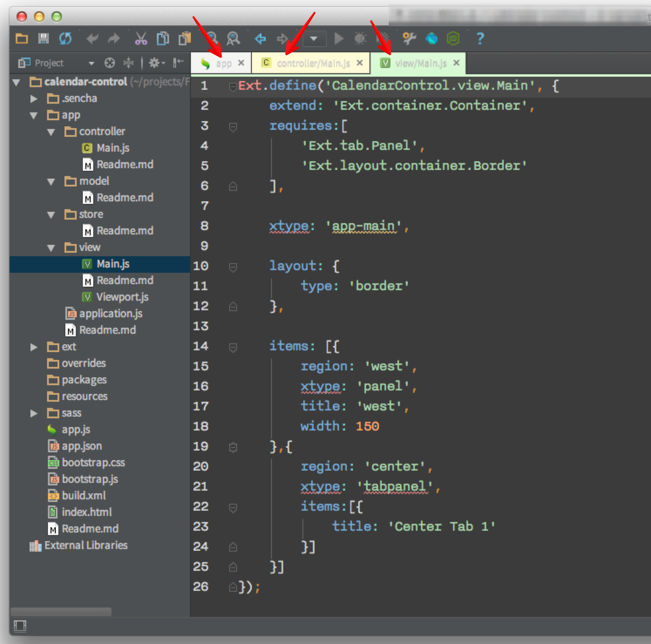
Task: Select the packages folder
Action: click(x=77, y=380)
